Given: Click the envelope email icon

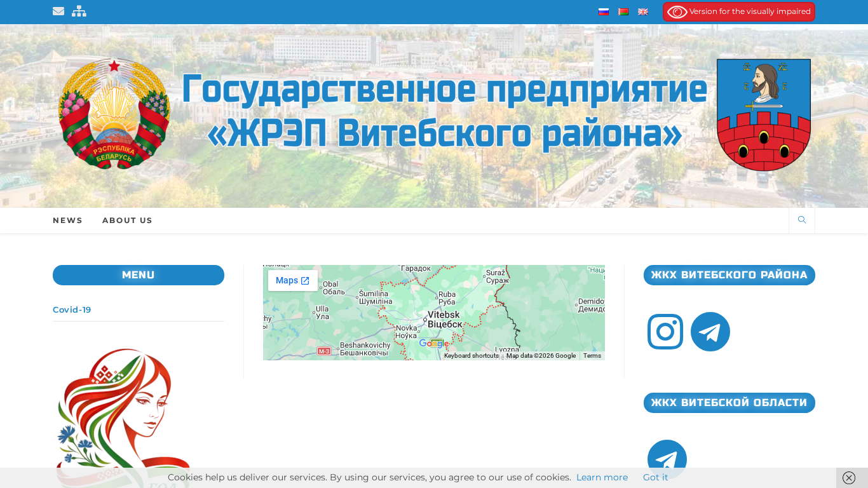Looking at the screenshot, I should pyautogui.click(x=58, y=11).
